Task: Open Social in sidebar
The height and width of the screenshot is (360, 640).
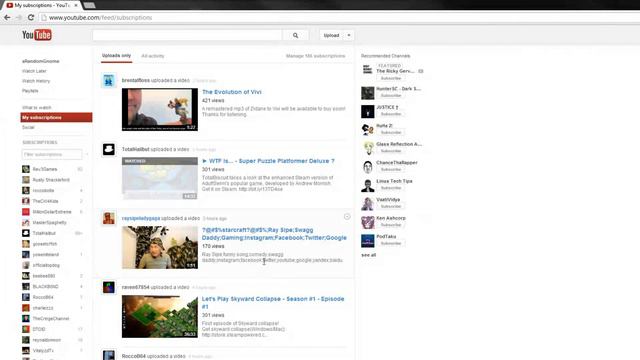Action: click(28, 127)
